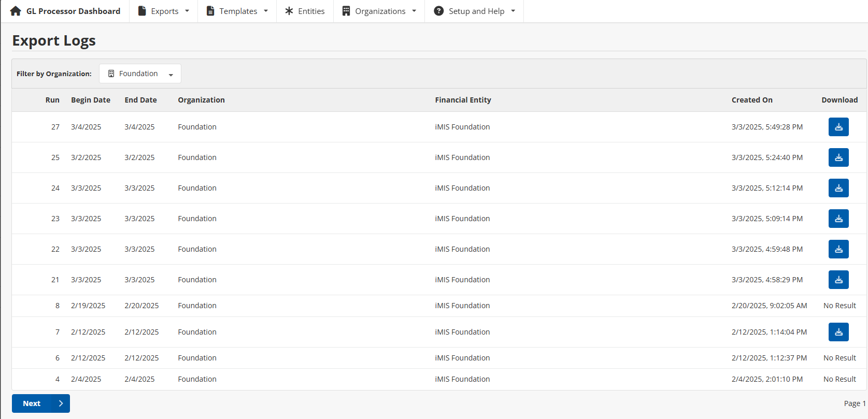Click the Financial Entity column header

(463, 100)
